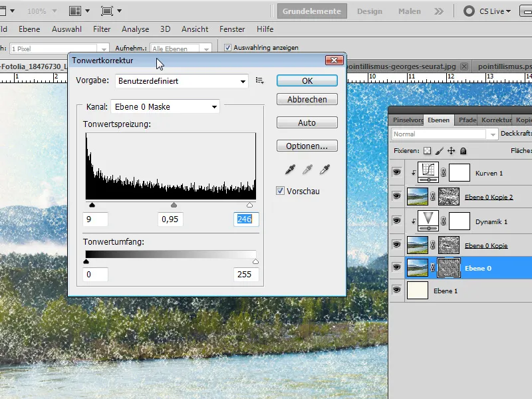The width and height of the screenshot is (532, 399).
Task: Expand the arrange documents dropdown arrow
Action: [87, 11]
